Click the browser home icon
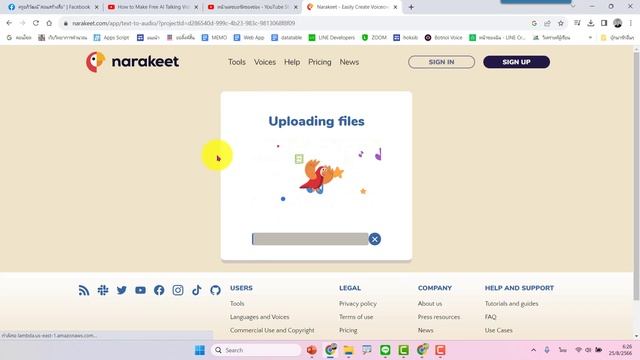This screenshot has height=360, width=640. click(x=49, y=23)
